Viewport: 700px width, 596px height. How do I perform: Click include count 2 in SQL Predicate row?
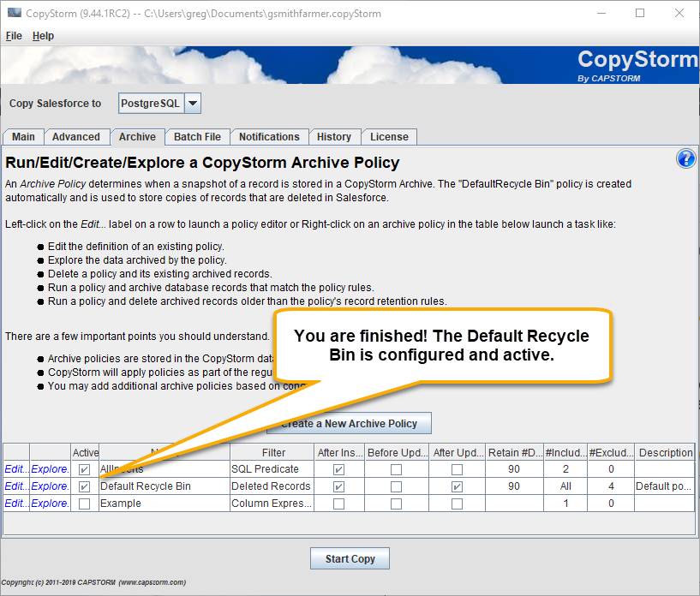click(565, 469)
